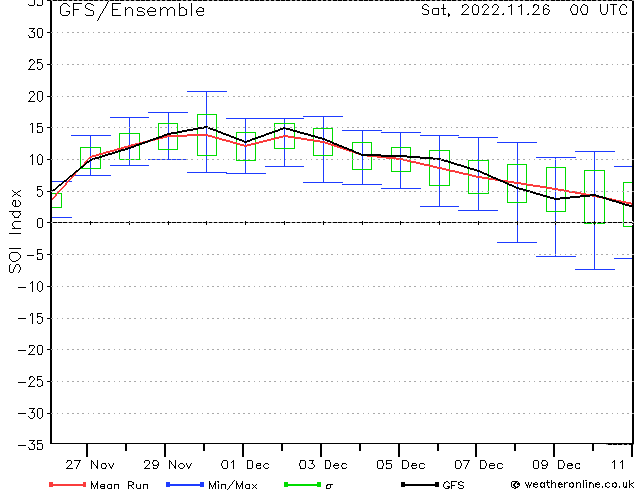
Task: Click the GFS/Ensemble chart title
Action: (x=132, y=10)
